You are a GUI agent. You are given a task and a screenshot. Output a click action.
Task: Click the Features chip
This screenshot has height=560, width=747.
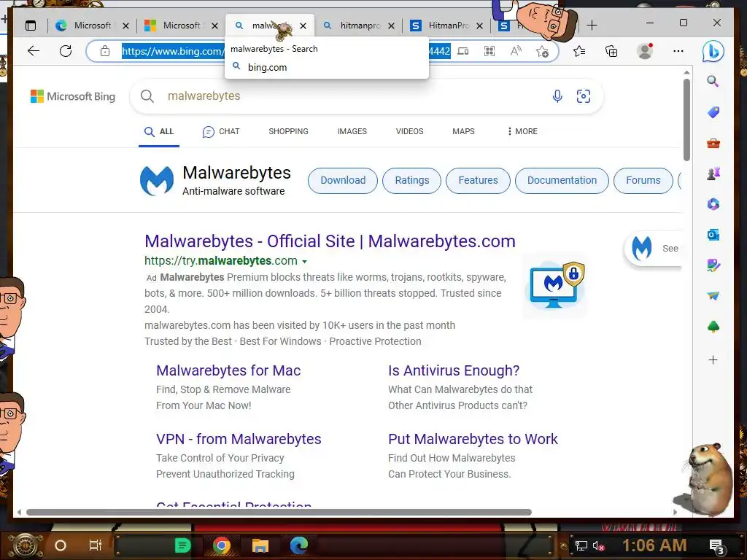pyautogui.click(x=478, y=181)
